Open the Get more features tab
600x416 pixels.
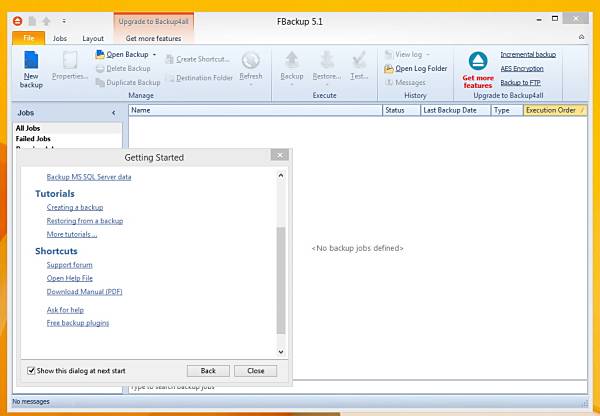[153, 38]
